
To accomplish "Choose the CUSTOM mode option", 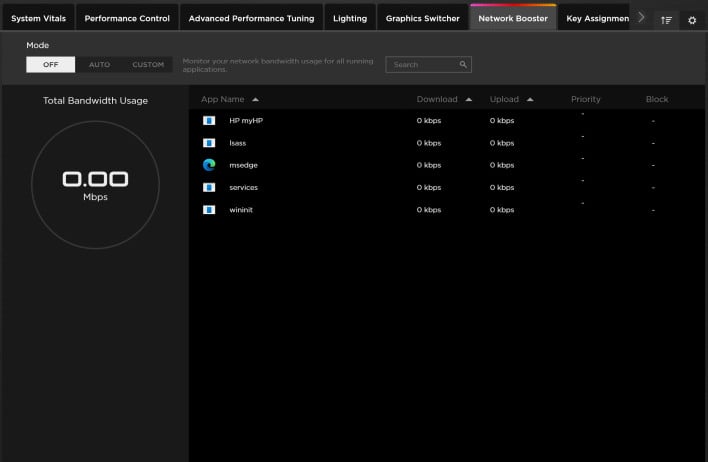I will coord(148,64).
